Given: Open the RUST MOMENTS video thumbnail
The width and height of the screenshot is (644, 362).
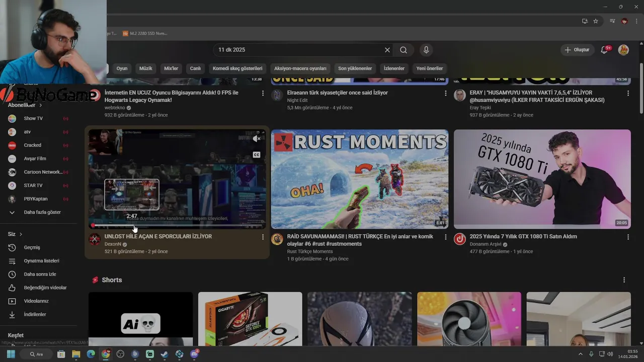Looking at the screenshot, I should (360, 179).
